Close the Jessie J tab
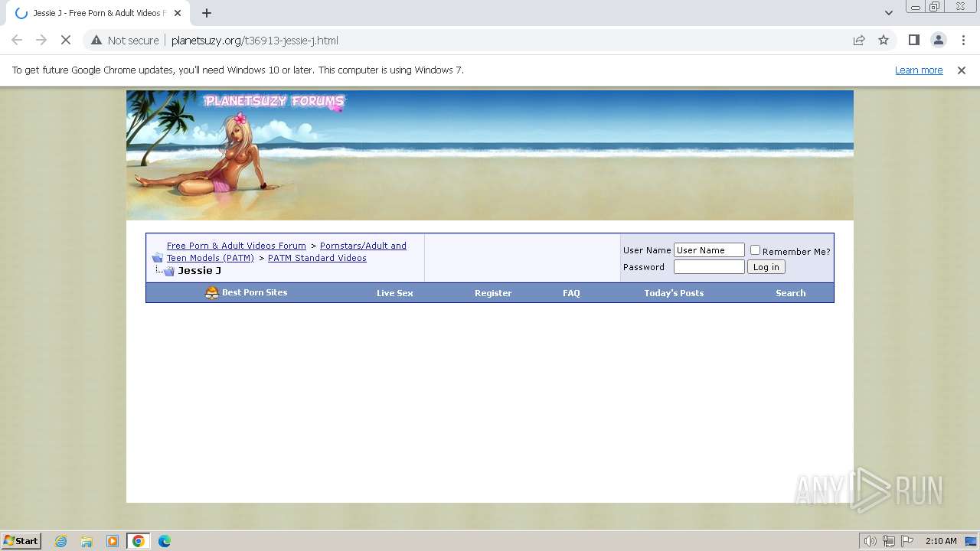This screenshot has height=551, width=980. point(177,13)
